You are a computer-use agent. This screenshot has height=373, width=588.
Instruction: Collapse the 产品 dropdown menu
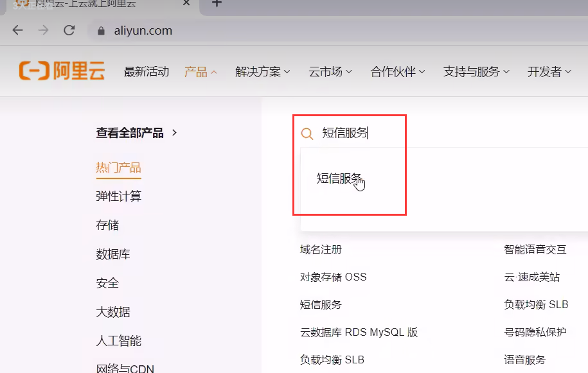pyautogui.click(x=200, y=72)
